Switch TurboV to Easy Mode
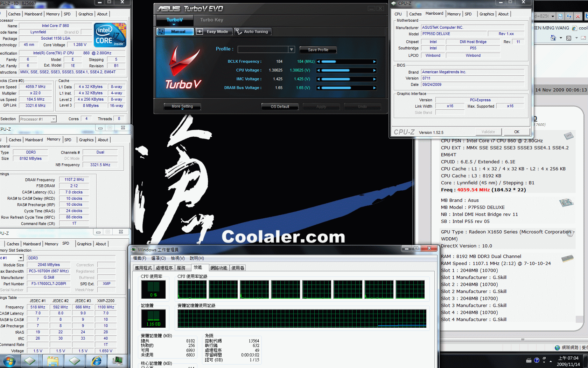 pos(213,32)
